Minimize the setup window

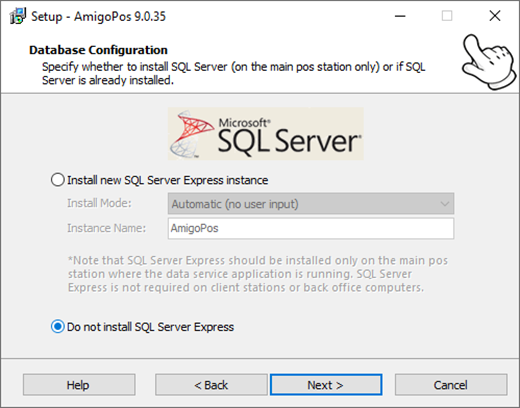tap(400, 16)
